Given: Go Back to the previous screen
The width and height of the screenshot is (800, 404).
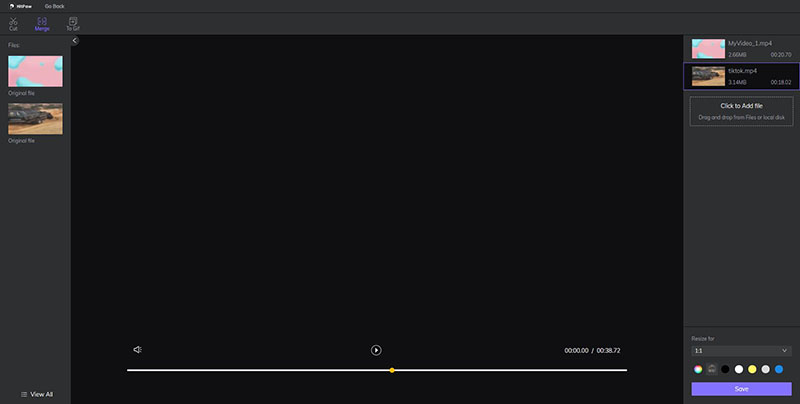Looking at the screenshot, I should point(55,7).
